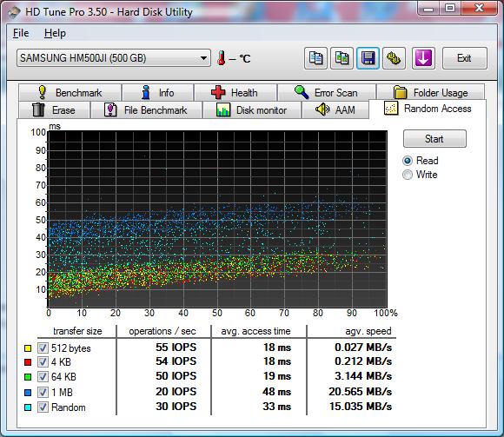Click the purple down-arrow tray icon

[x=423, y=58]
